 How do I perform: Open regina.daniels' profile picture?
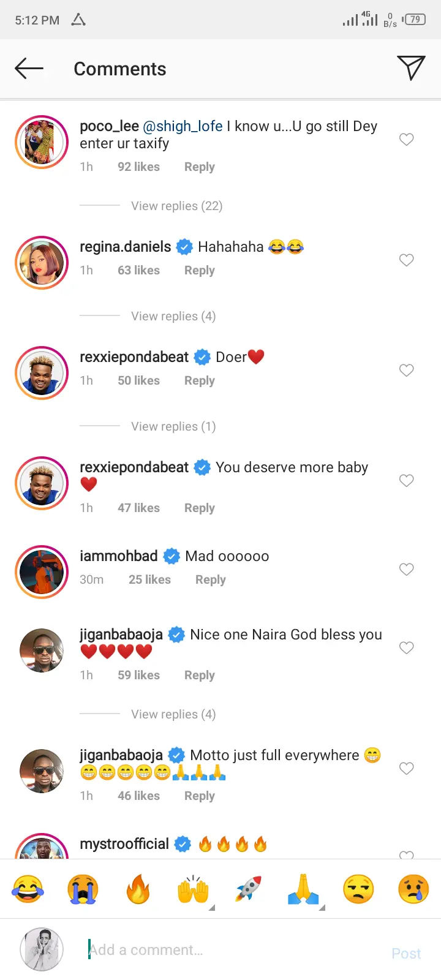point(42,263)
